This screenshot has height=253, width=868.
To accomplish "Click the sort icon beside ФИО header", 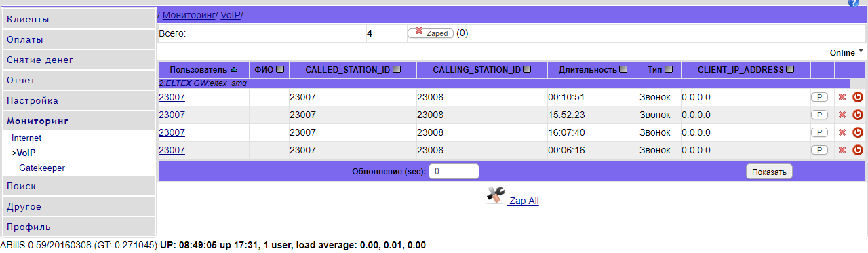I will point(280,69).
